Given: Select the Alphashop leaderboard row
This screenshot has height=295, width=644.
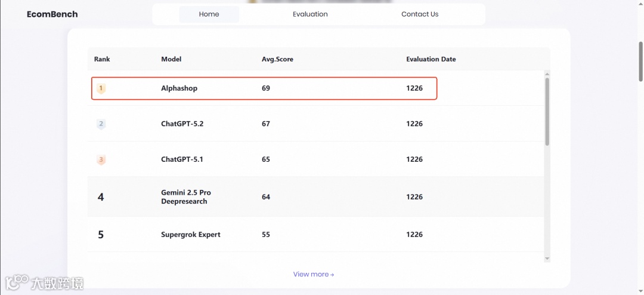Looking at the screenshot, I should coord(264,88).
